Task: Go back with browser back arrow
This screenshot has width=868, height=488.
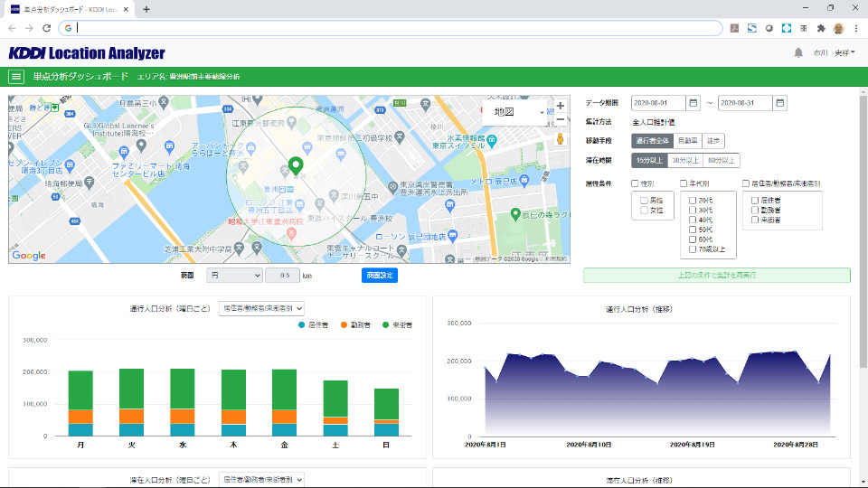Action: (12, 28)
